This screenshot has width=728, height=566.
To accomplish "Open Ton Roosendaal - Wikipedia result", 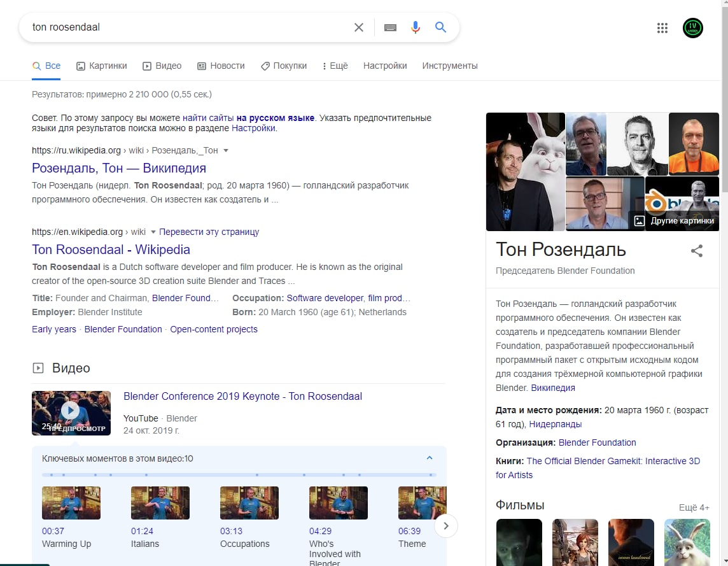I will click(111, 250).
